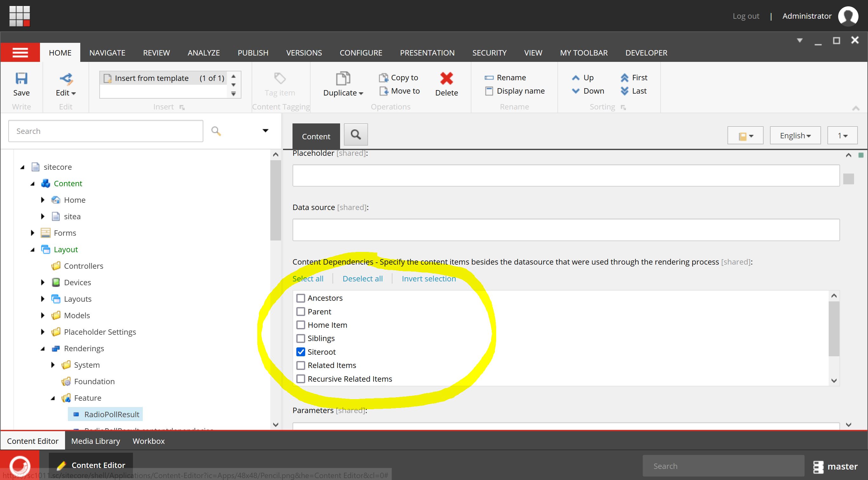
Task: Collapse the Renderings tree node
Action: (43, 349)
